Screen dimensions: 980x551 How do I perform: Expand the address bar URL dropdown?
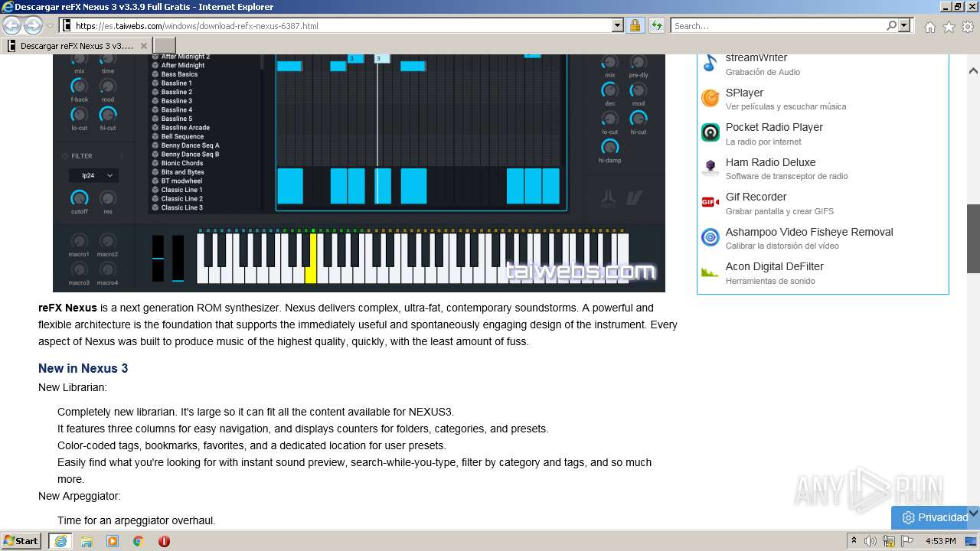pos(618,25)
